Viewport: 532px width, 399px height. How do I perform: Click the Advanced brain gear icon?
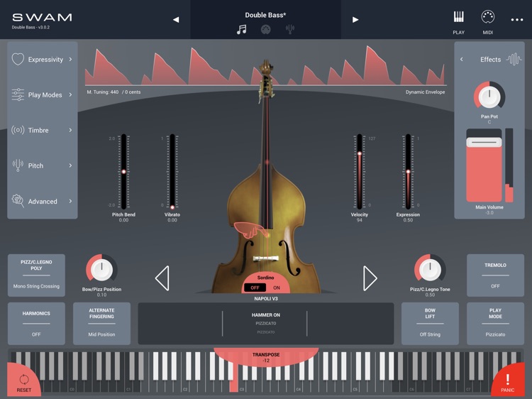tap(18, 201)
